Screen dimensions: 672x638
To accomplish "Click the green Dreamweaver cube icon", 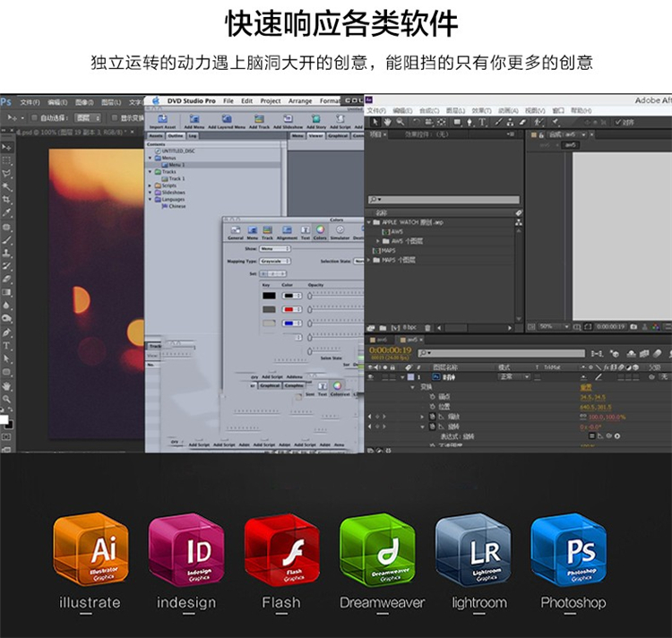I will (x=377, y=549).
